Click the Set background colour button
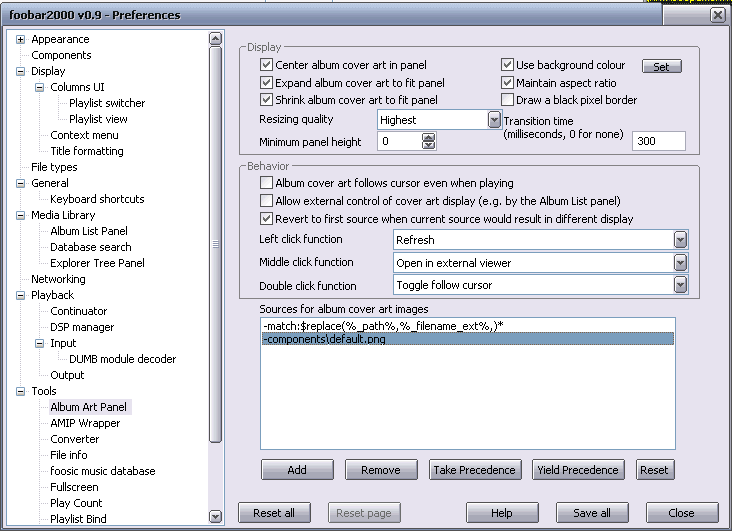The height and width of the screenshot is (531, 732). 661,66
